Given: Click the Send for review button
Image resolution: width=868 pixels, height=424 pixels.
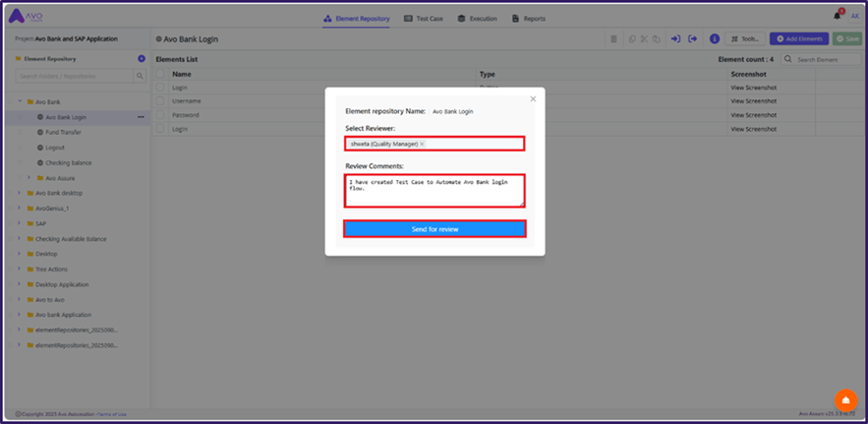Looking at the screenshot, I should tap(434, 229).
